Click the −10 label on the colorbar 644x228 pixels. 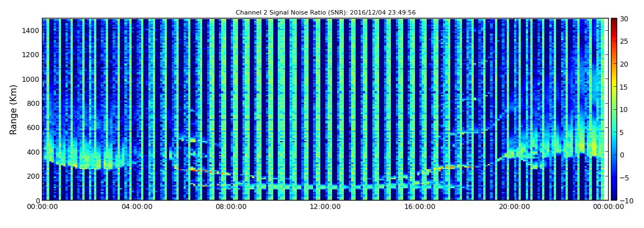[x=626, y=200]
